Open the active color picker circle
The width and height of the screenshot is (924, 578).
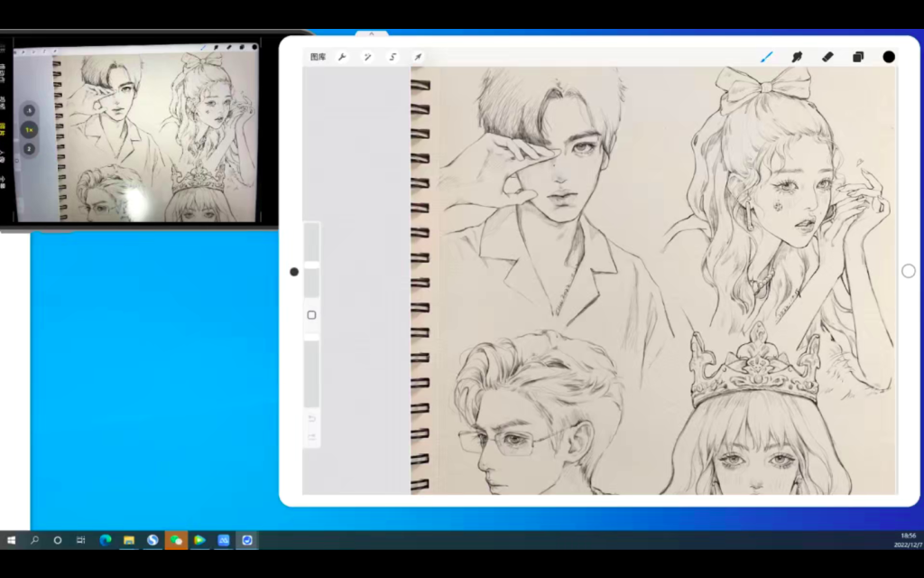[x=888, y=57]
